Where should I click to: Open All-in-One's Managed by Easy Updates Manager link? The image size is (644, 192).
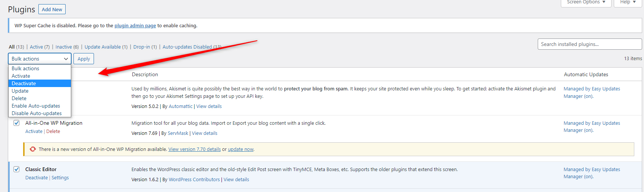pyautogui.click(x=592, y=127)
